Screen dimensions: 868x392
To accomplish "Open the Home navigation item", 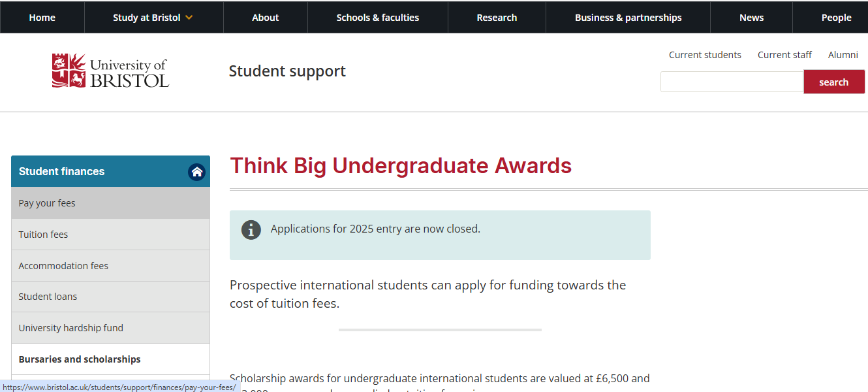I will 42,18.
